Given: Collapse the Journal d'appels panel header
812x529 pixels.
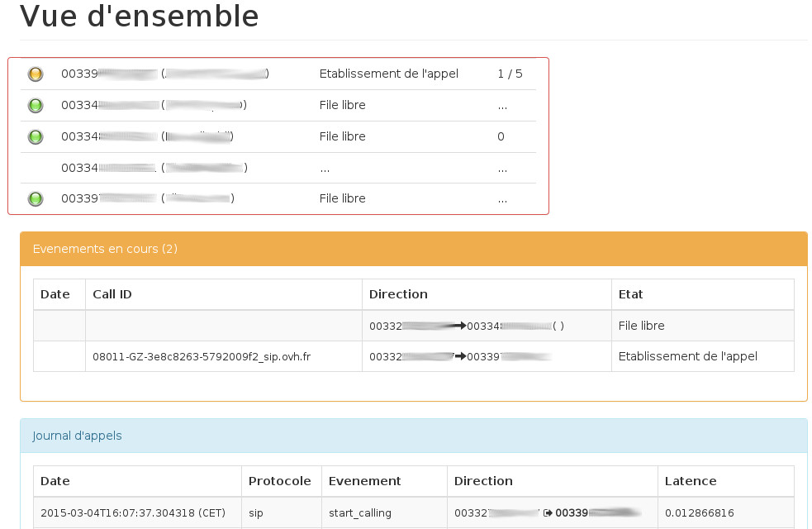Looking at the screenshot, I should 77,436.
